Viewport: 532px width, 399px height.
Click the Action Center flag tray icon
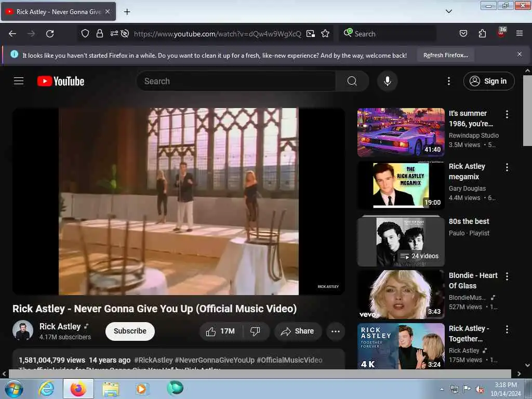[x=467, y=389]
